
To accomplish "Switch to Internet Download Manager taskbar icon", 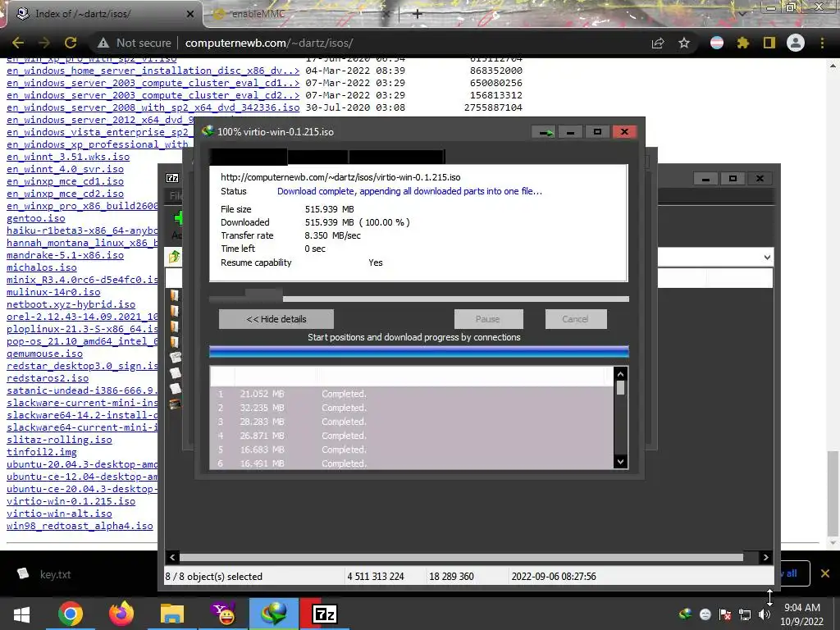I will point(273,614).
